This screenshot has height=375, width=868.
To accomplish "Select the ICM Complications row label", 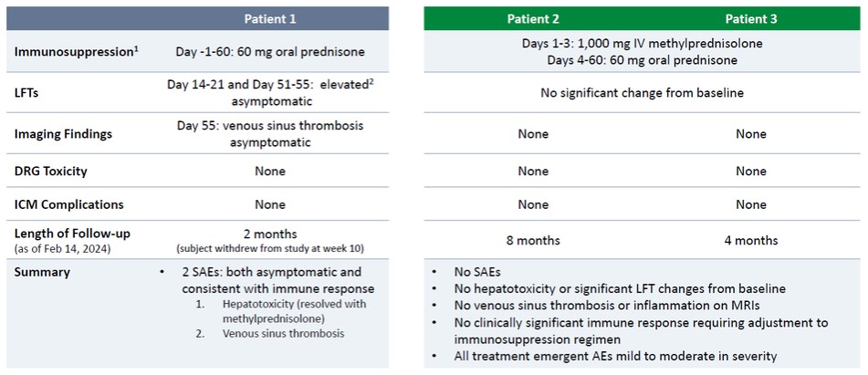I will 68,204.
